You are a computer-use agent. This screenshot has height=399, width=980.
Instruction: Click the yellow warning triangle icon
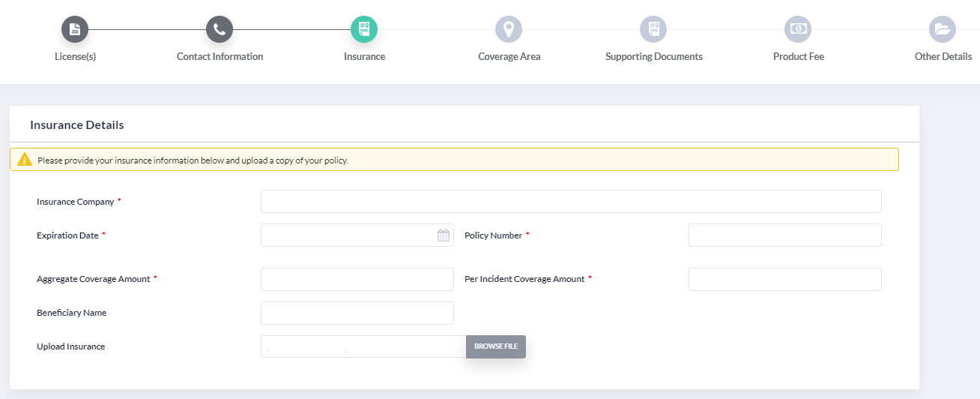point(25,160)
